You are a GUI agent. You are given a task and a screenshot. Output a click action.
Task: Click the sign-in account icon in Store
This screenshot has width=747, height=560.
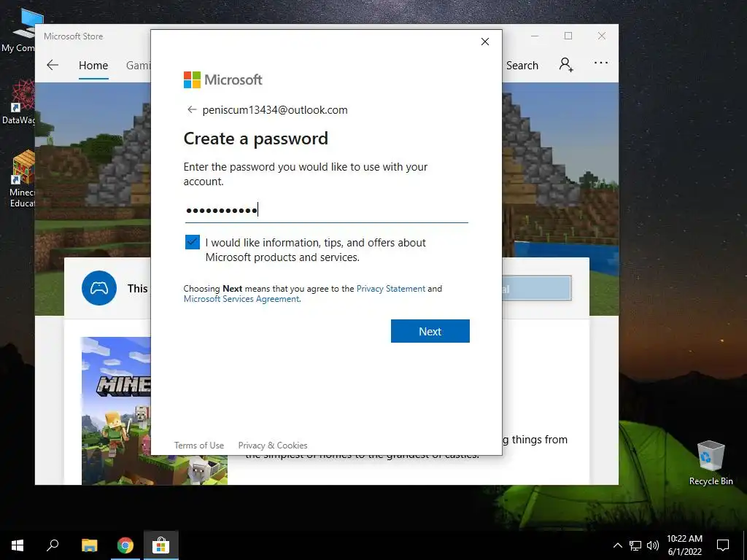(566, 64)
